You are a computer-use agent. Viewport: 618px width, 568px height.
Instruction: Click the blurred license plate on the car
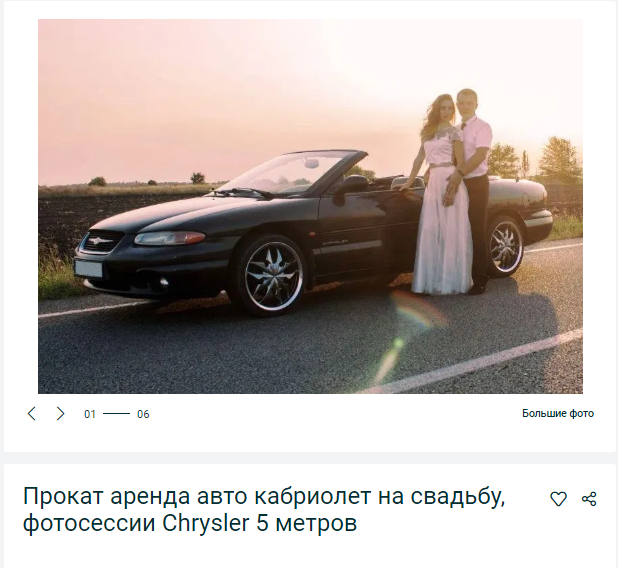point(88,268)
